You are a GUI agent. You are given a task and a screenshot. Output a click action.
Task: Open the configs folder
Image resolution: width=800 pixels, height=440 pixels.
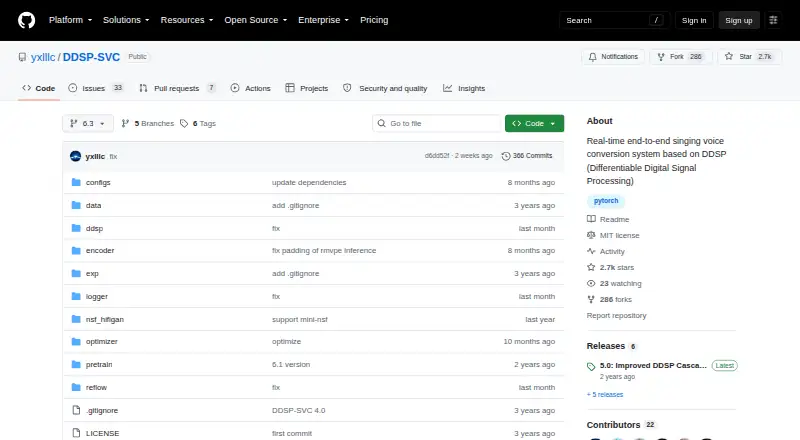pyautogui.click(x=98, y=183)
